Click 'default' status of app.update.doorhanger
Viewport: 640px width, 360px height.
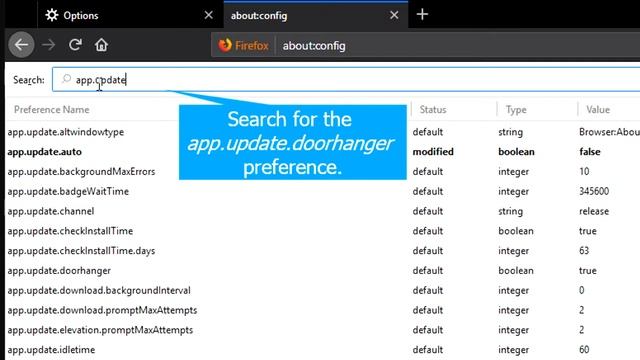point(427,270)
